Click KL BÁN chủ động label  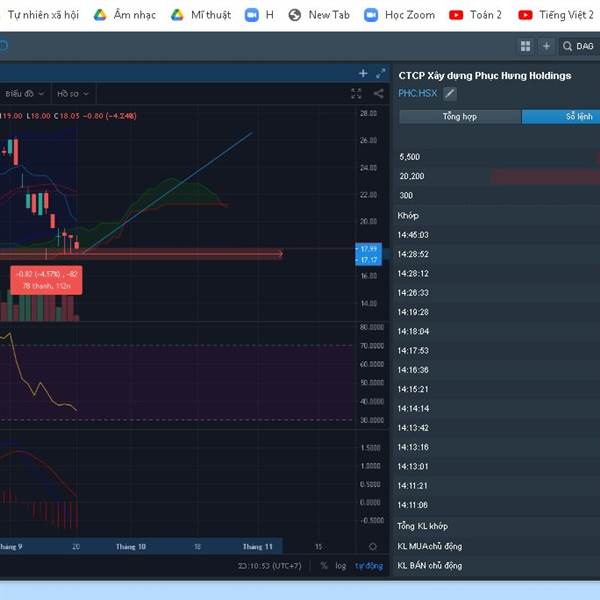pyautogui.click(x=430, y=566)
